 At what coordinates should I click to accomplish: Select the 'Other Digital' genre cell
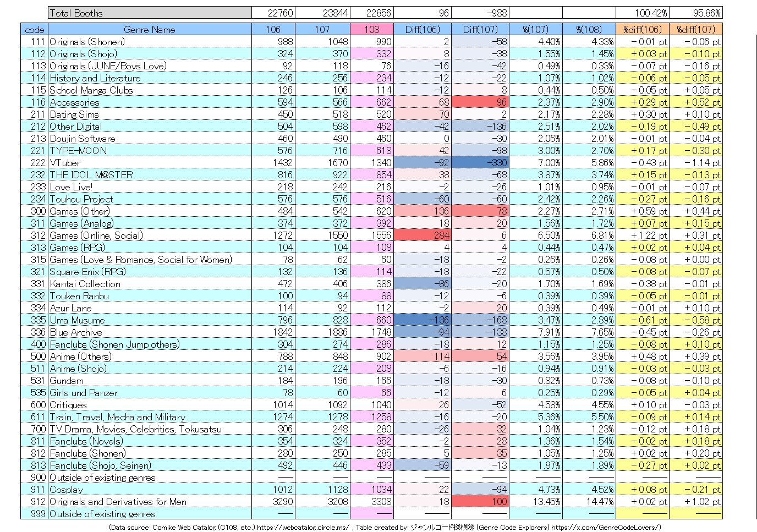click(x=150, y=127)
